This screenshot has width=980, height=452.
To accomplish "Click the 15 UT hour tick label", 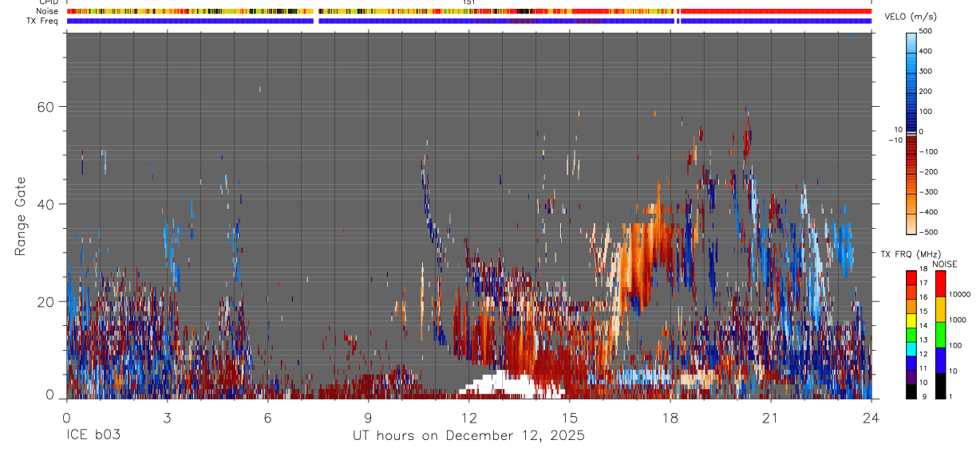I will 570,418.
